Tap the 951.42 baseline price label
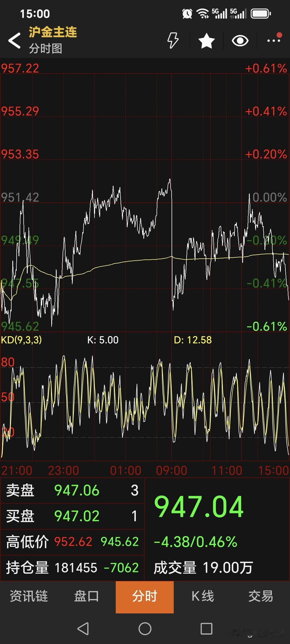The height and width of the screenshot is (644, 290). point(20,197)
